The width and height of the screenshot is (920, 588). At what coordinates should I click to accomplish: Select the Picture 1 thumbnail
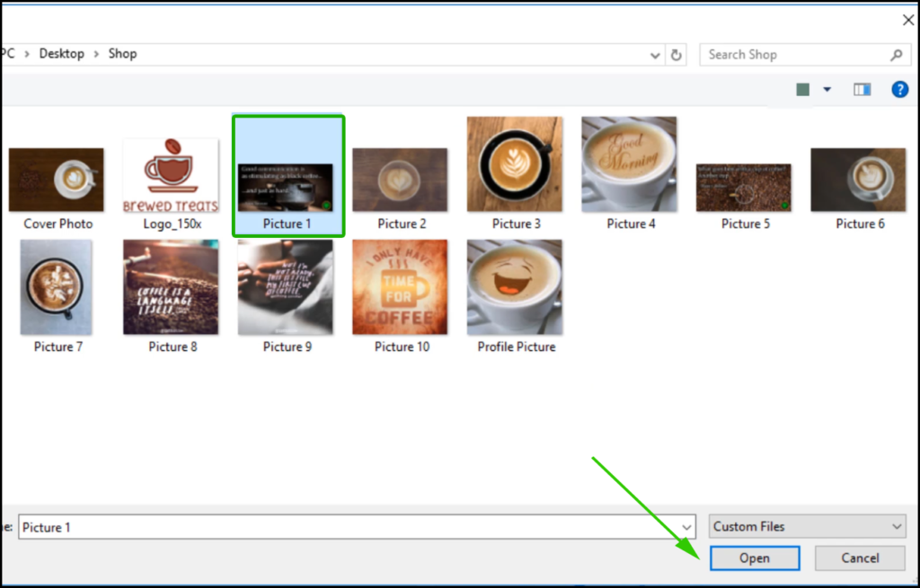click(x=285, y=187)
